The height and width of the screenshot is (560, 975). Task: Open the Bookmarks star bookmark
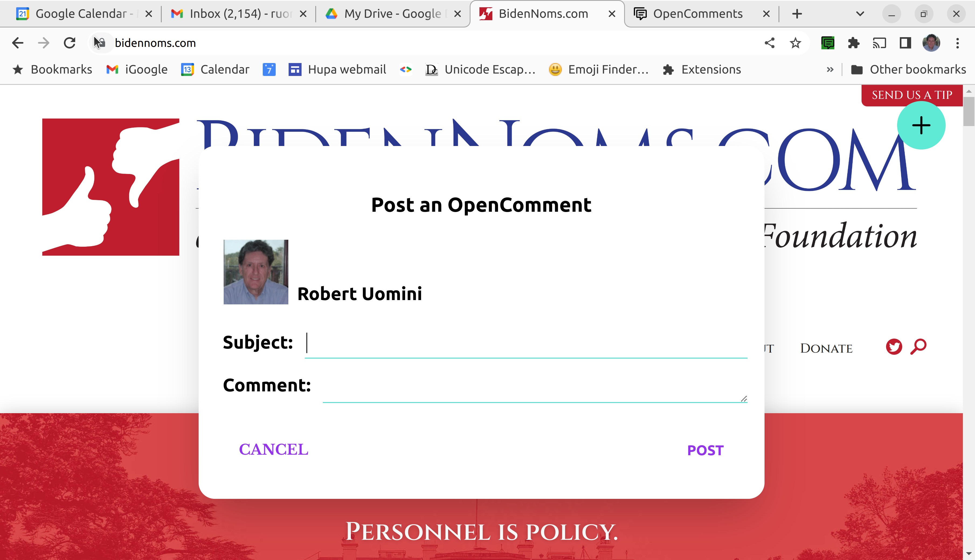pyautogui.click(x=52, y=69)
